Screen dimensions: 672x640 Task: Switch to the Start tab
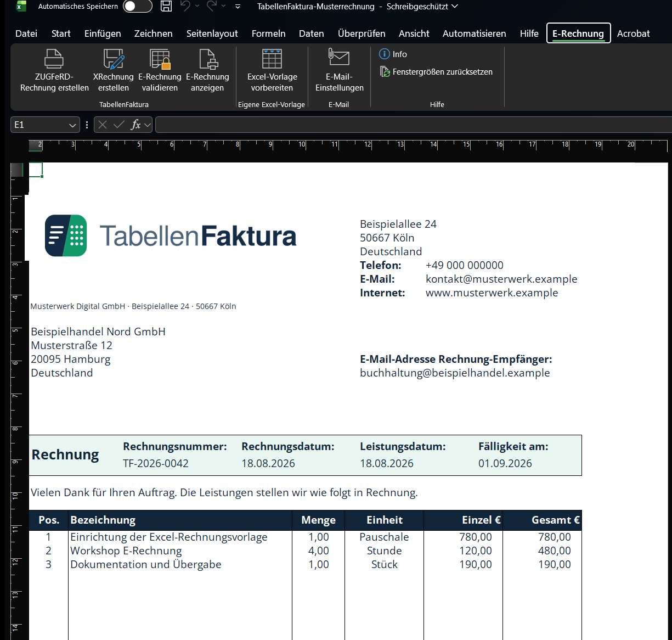61,33
